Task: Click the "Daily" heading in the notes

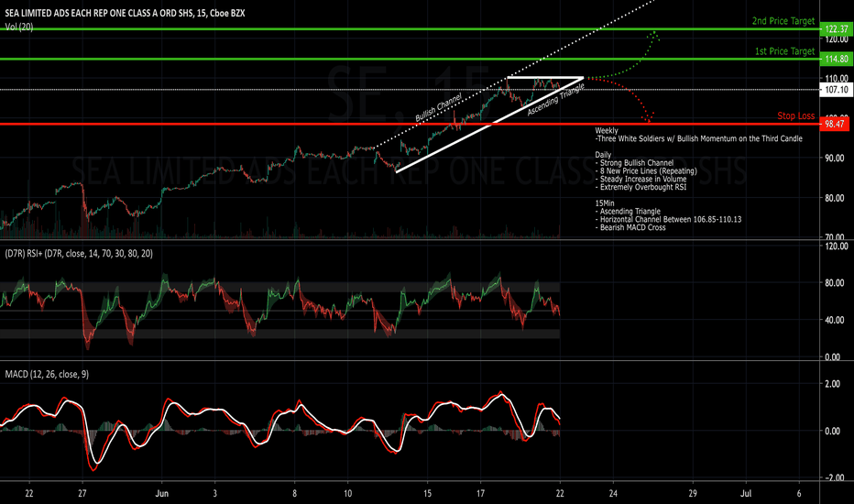Action: (603, 155)
